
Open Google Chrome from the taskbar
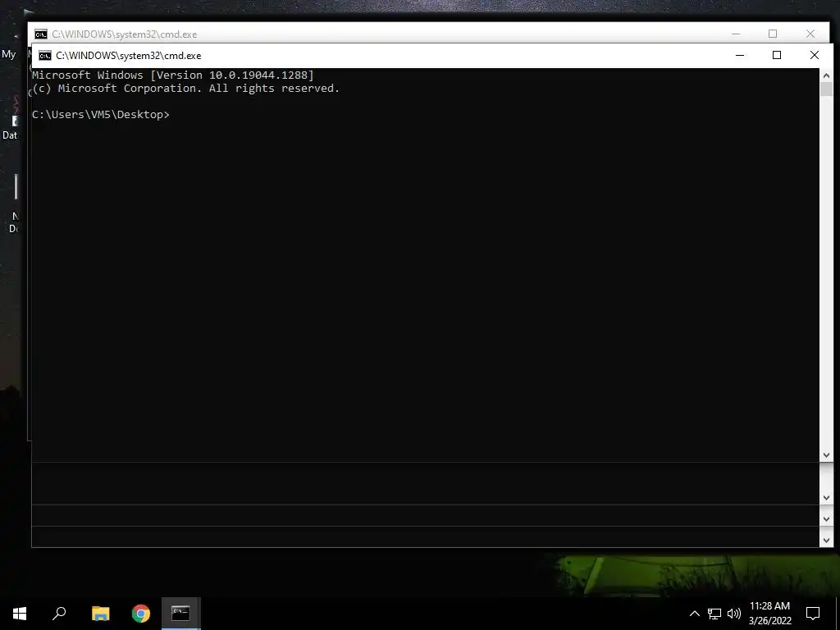point(141,614)
